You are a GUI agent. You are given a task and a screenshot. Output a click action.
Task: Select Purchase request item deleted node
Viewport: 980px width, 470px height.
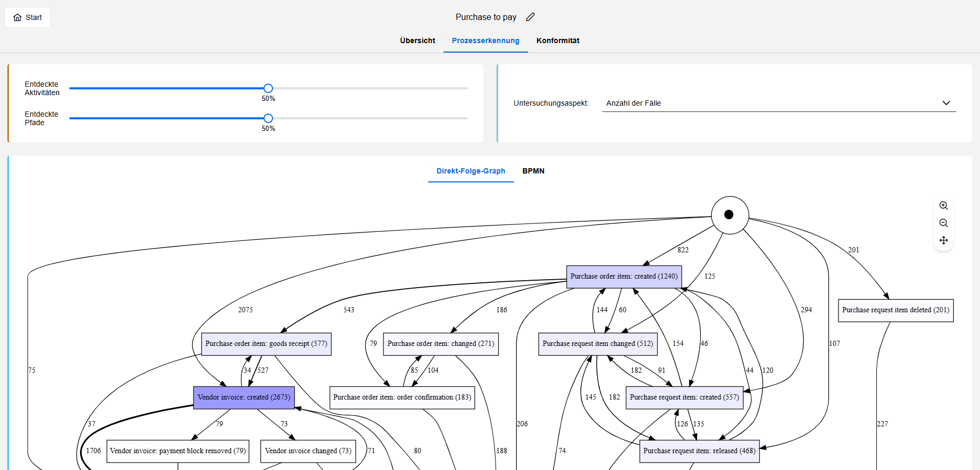pyautogui.click(x=895, y=310)
